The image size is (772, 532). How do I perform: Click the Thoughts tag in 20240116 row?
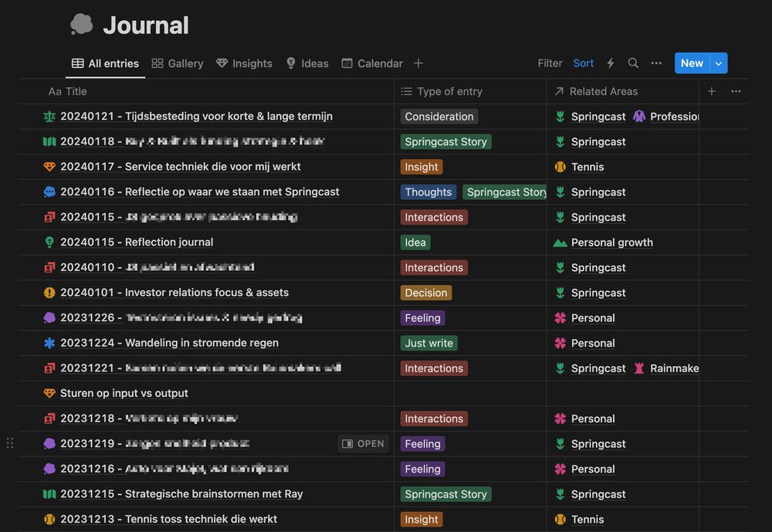tap(428, 191)
